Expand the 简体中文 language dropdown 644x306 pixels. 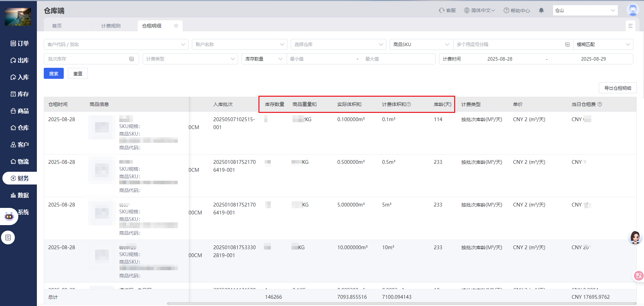[479, 10]
